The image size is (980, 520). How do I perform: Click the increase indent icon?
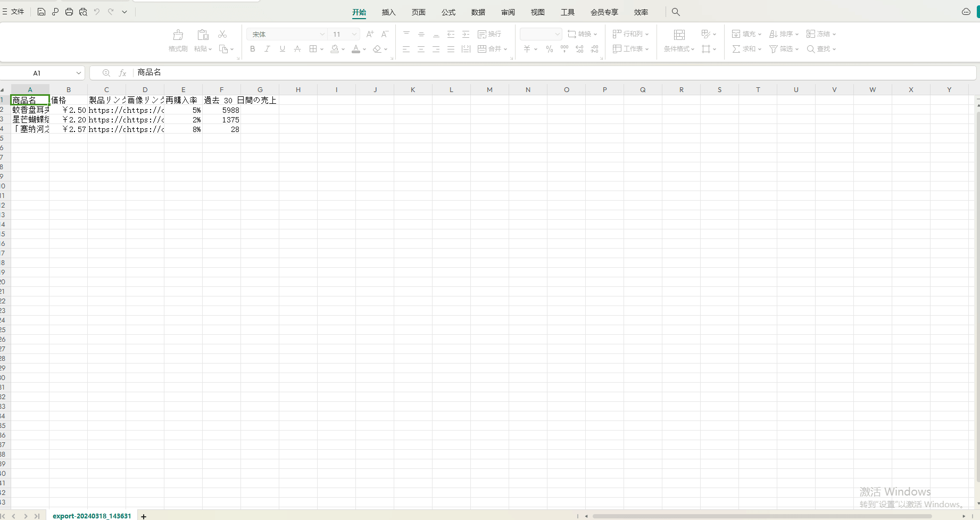(466, 34)
